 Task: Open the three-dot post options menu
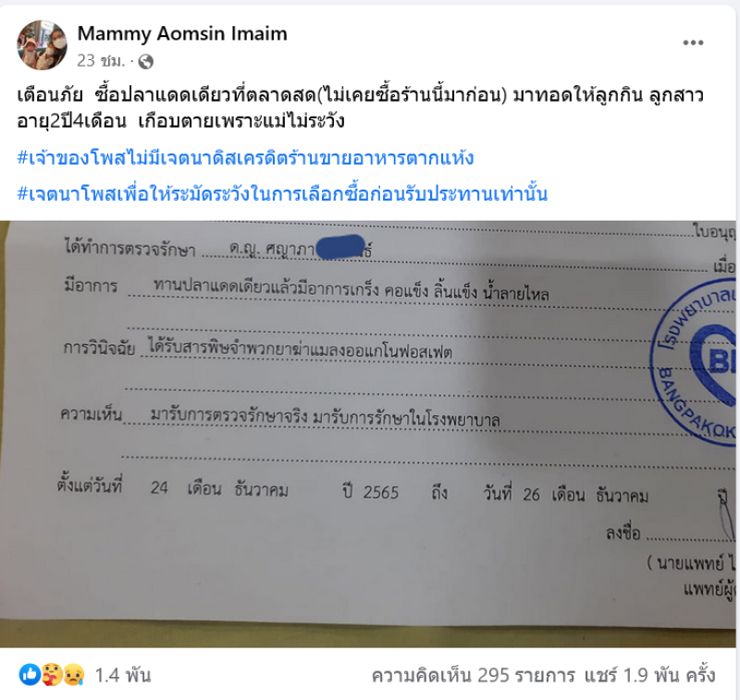tap(693, 43)
